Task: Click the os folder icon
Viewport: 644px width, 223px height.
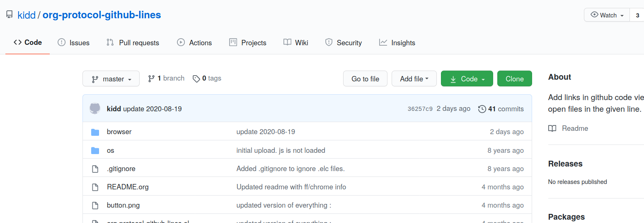Action: tap(95, 150)
